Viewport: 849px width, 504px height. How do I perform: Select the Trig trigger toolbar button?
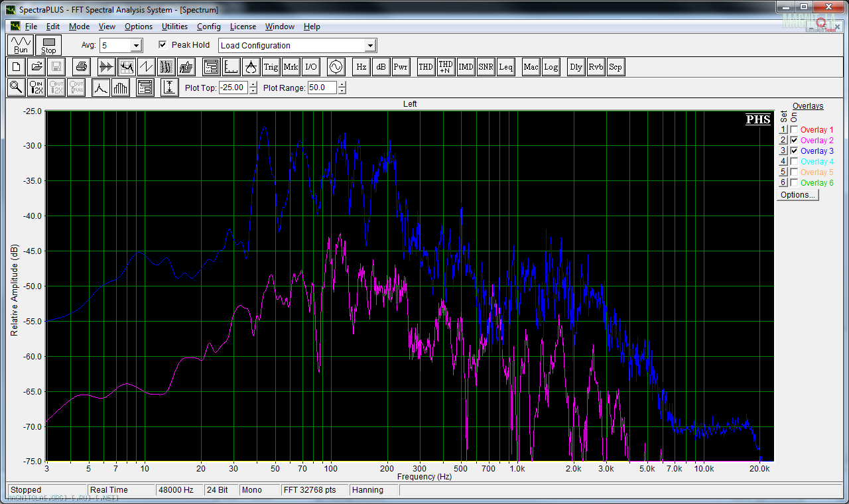271,67
